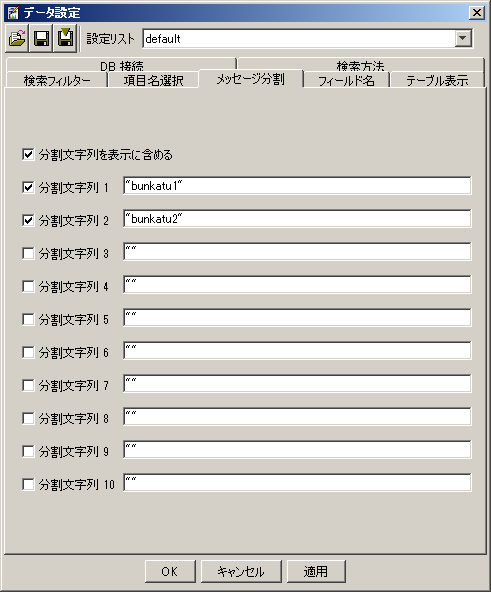
Task: Expand the 設定リスト dropdown arrow
Action: (x=463, y=38)
